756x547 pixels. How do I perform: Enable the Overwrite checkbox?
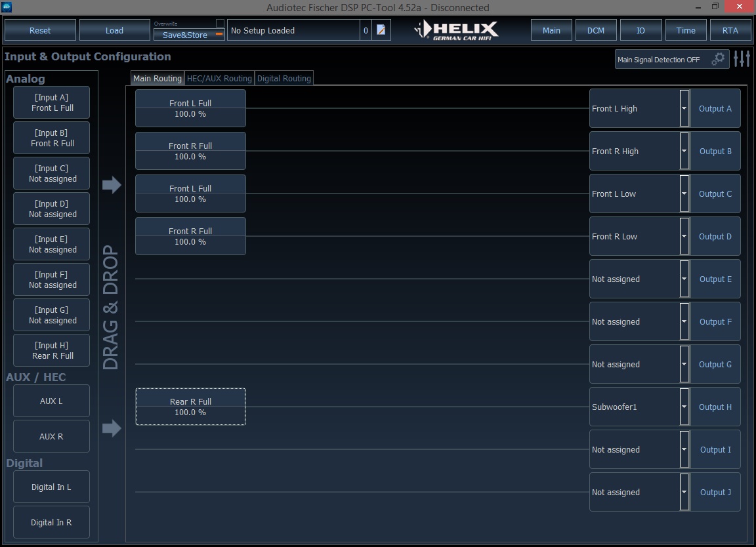pyautogui.click(x=220, y=23)
